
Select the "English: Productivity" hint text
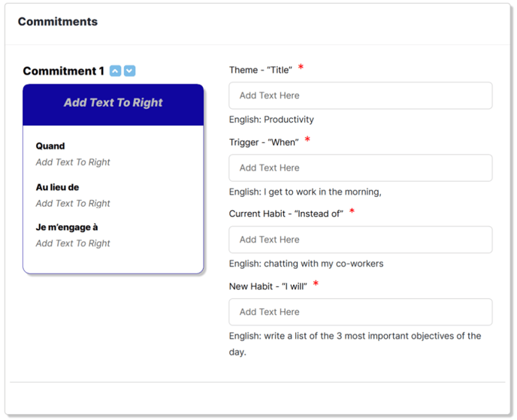[x=271, y=119]
